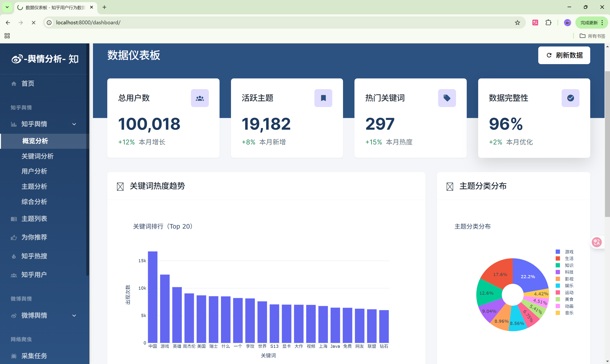Open the browser extensions puzzle icon
610x364 pixels.
point(548,23)
